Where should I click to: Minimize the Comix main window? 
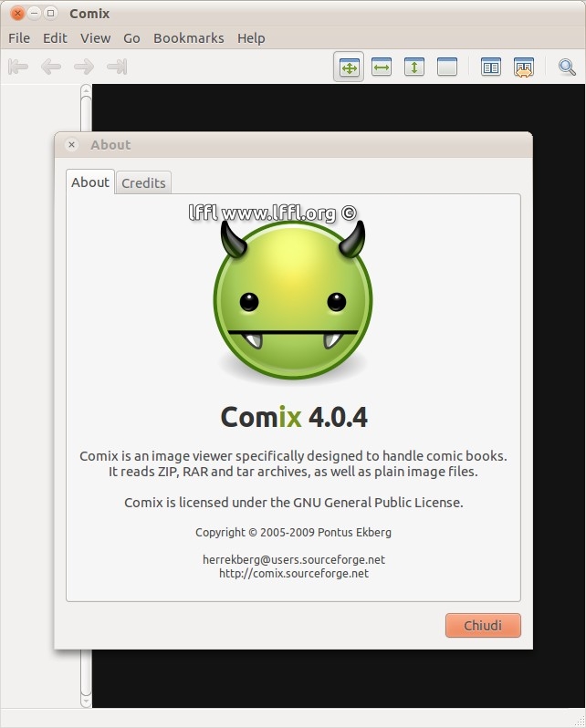click(35, 14)
